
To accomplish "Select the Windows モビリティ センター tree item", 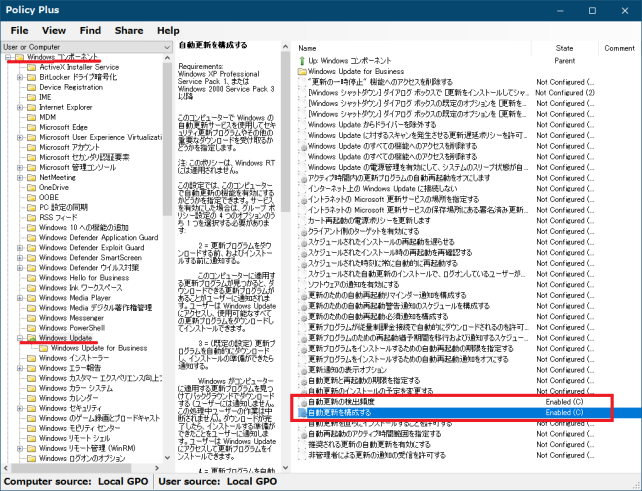I will pyautogui.click(x=79, y=428).
